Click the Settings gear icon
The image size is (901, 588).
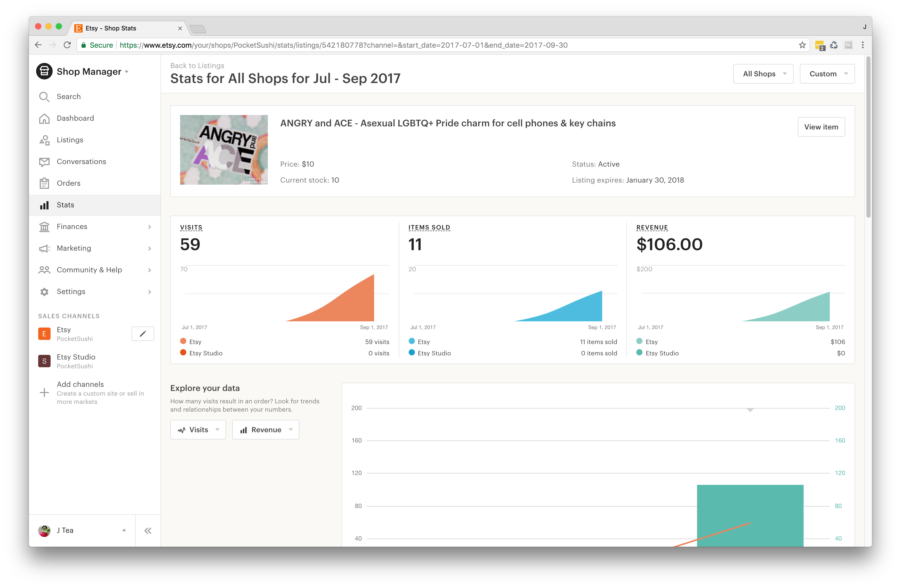pos(44,292)
